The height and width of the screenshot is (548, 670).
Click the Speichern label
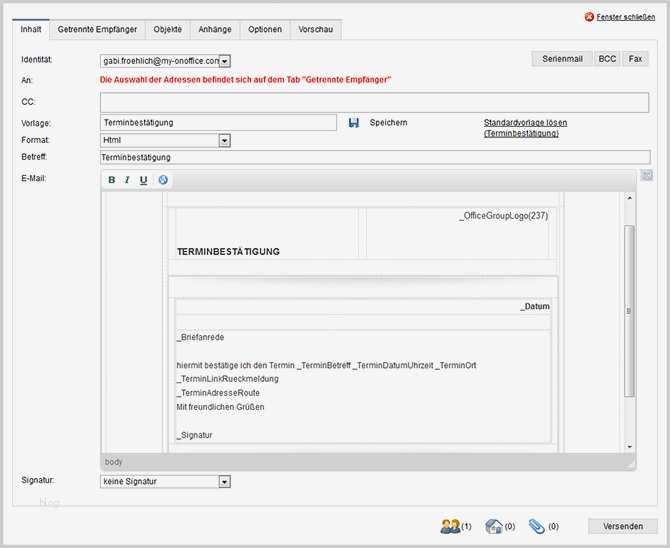(x=388, y=123)
